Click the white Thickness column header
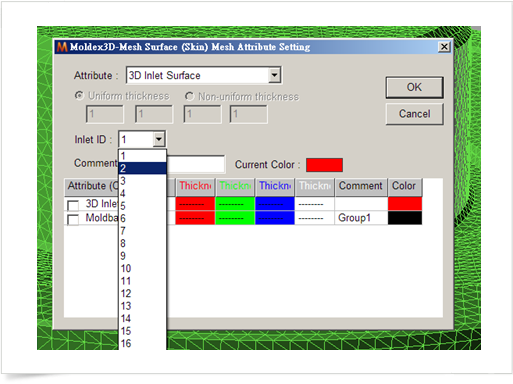Viewport: 513px width, 384px height. point(315,186)
